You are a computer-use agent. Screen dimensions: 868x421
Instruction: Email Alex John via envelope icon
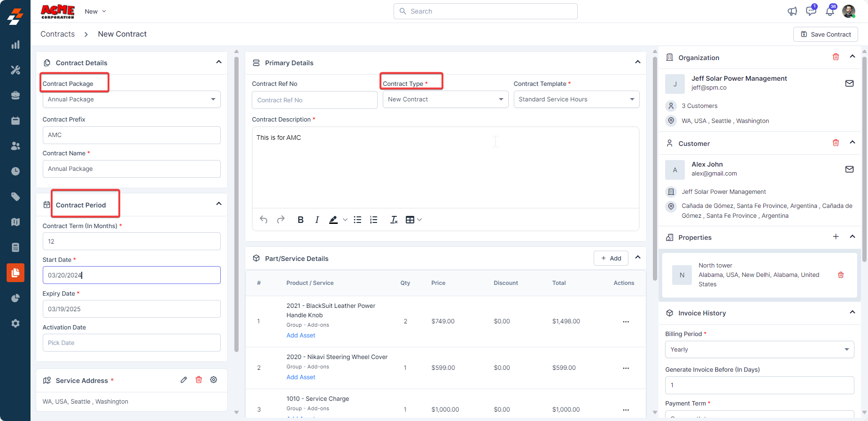click(x=849, y=169)
